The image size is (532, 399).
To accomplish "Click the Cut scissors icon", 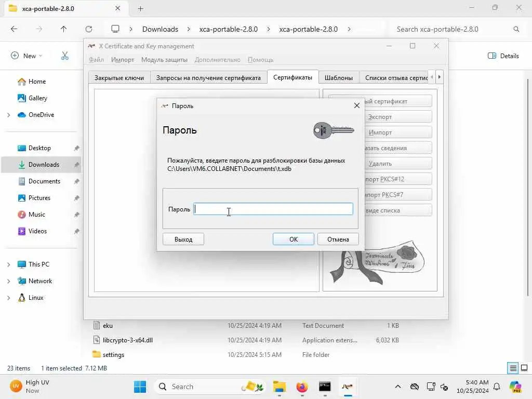I will pos(65,56).
